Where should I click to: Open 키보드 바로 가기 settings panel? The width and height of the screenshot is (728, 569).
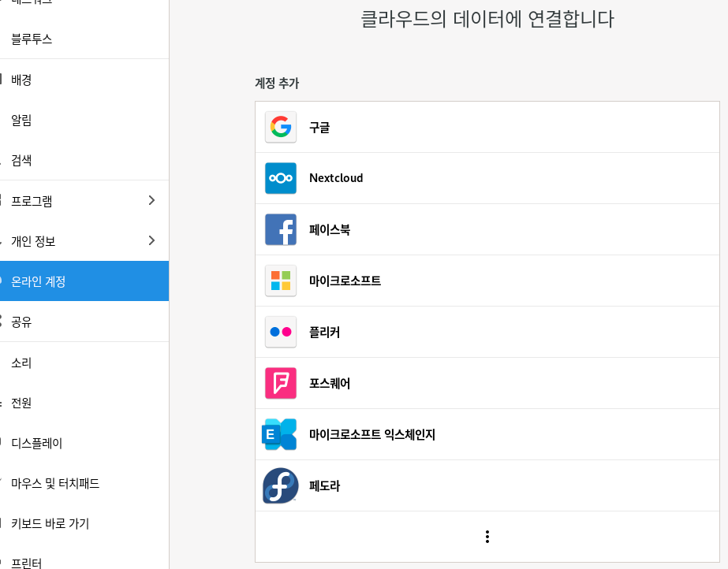click(x=84, y=523)
